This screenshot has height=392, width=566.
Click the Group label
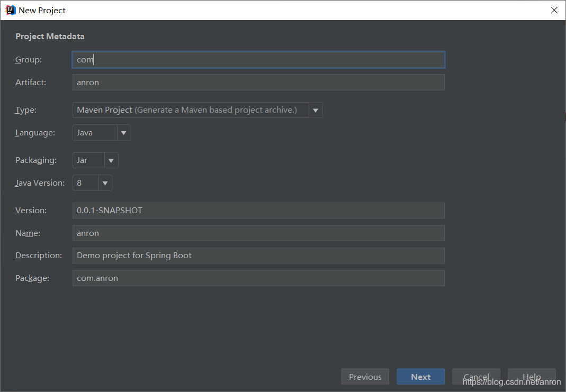point(29,60)
